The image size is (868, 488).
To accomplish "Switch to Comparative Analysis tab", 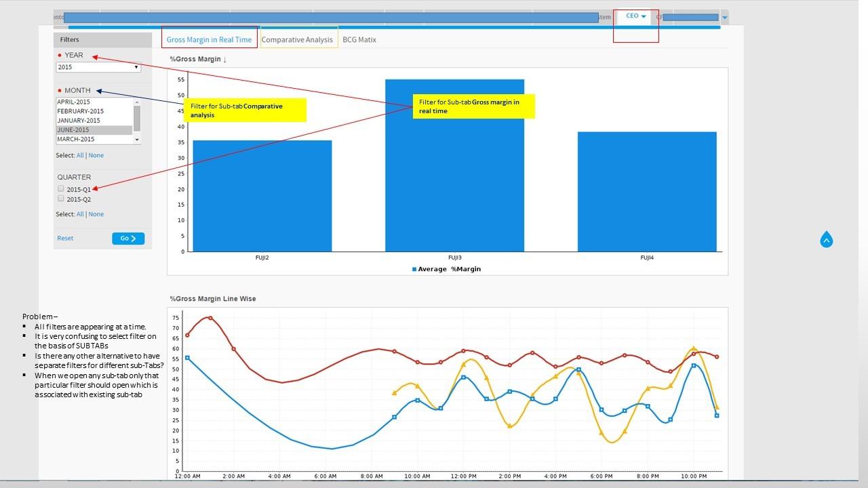I will (297, 39).
